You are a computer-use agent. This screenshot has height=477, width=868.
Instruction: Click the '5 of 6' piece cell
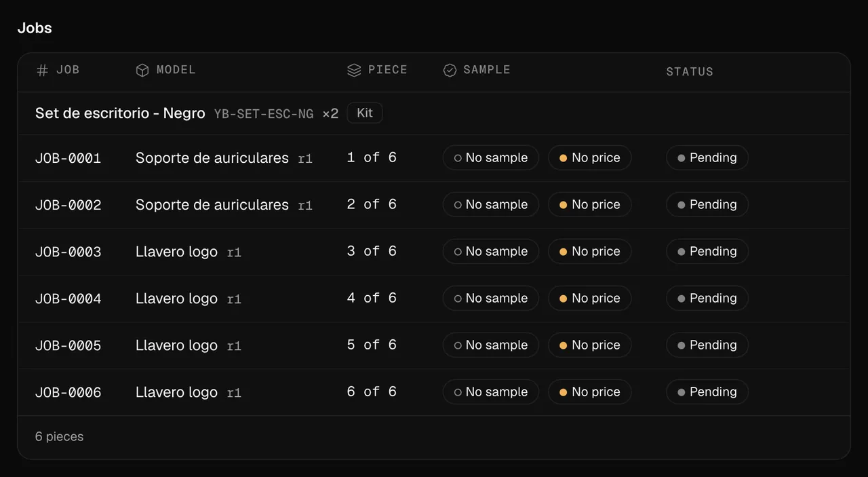pyautogui.click(x=372, y=345)
